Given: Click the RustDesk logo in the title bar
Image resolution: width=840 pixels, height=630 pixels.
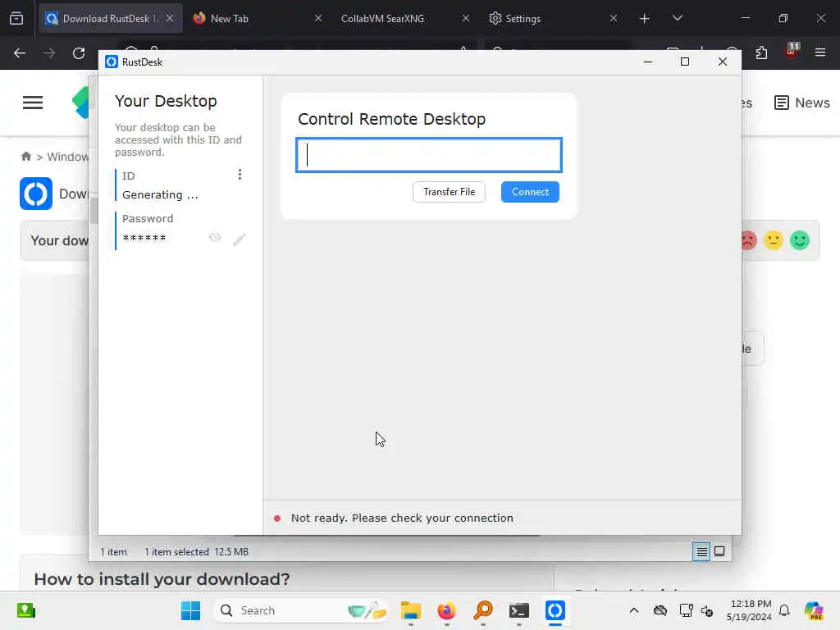Looking at the screenshot, I should [112, 62].
